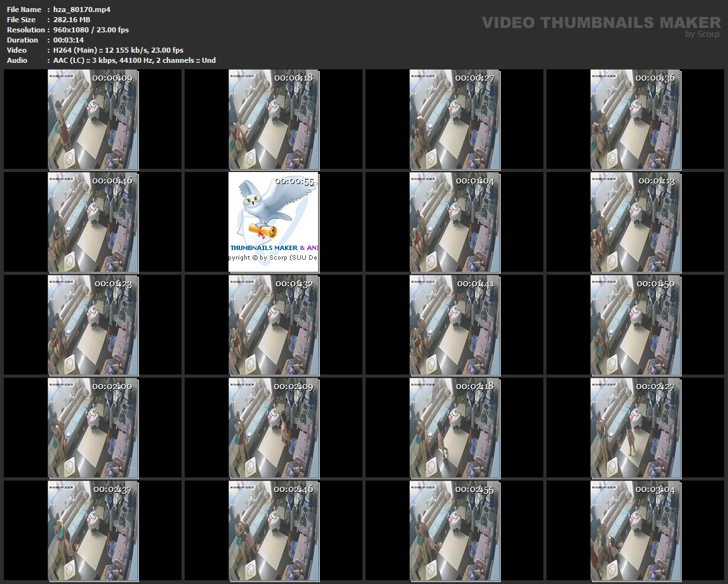
Task: Click the 00:01:41 timestamp label
Action: (x=475, y=284)
